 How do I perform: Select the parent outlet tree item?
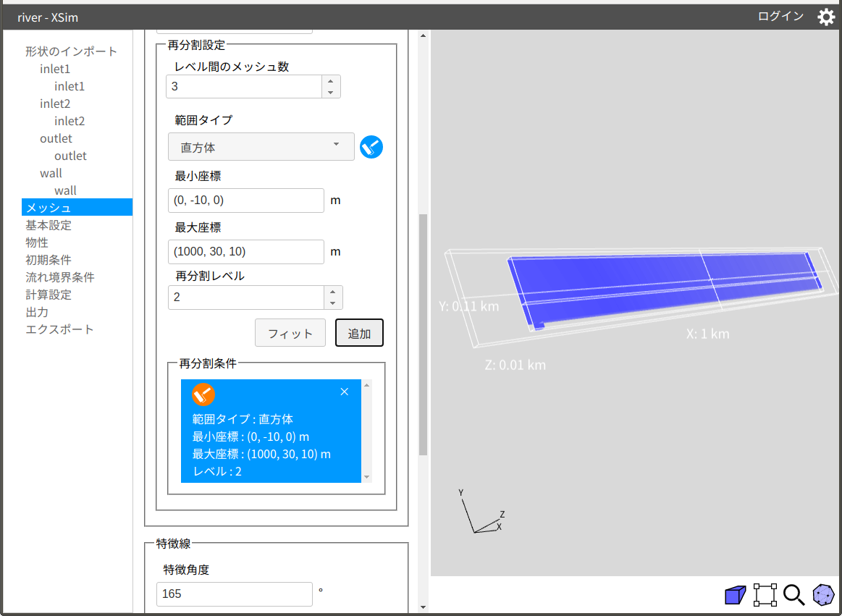[x=56, y=138]
